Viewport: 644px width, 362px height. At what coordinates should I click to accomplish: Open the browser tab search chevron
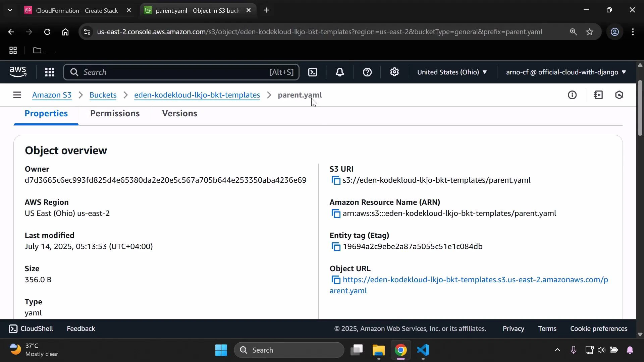pyautogui.click(x=10, y=10)
